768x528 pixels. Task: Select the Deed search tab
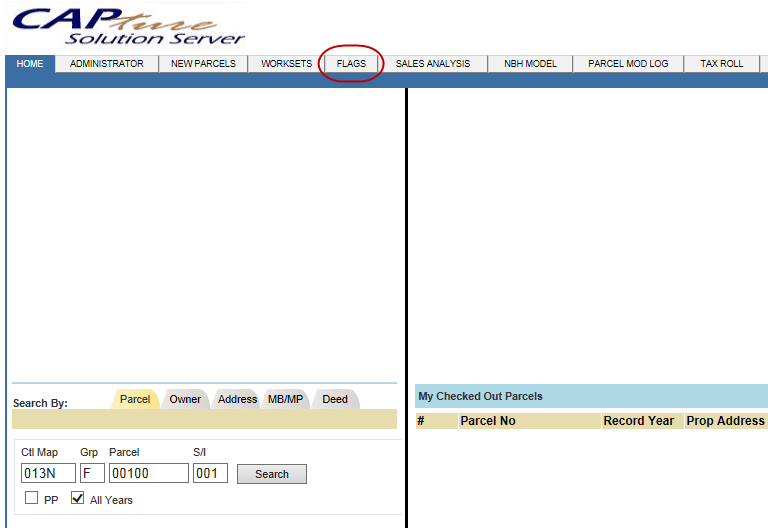click(335, 399)
